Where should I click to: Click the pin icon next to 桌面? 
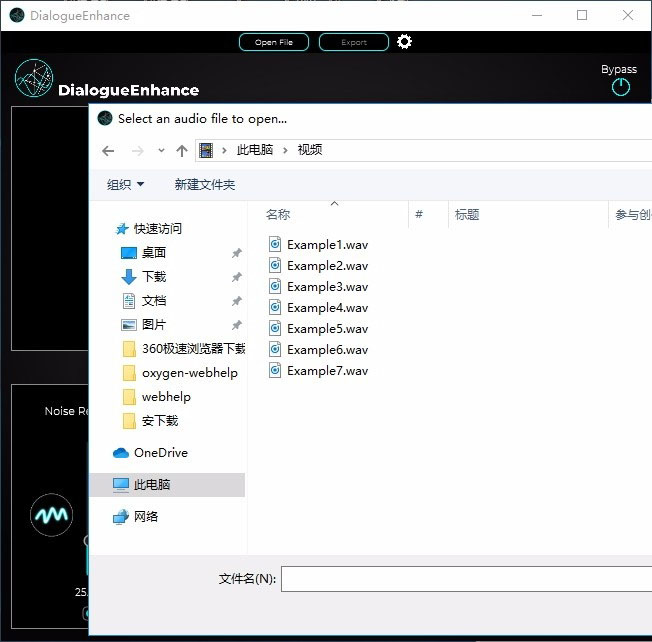237,253
